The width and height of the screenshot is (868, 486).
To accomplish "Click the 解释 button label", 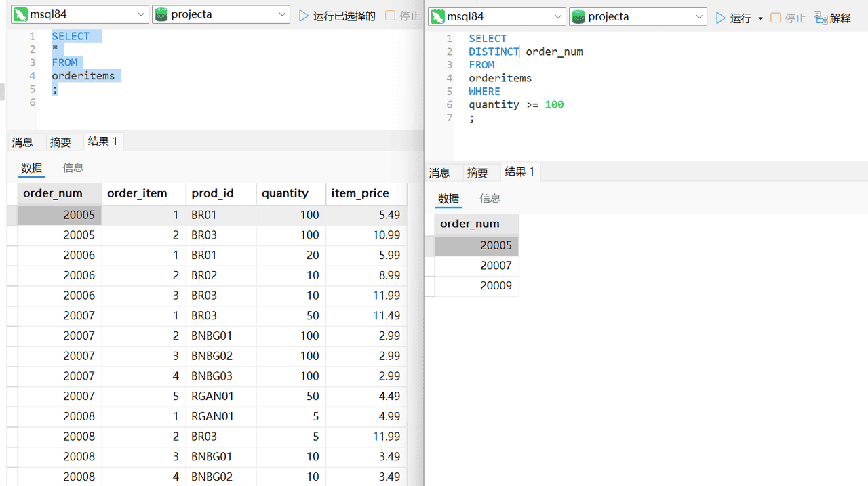I will pos(841,18).
